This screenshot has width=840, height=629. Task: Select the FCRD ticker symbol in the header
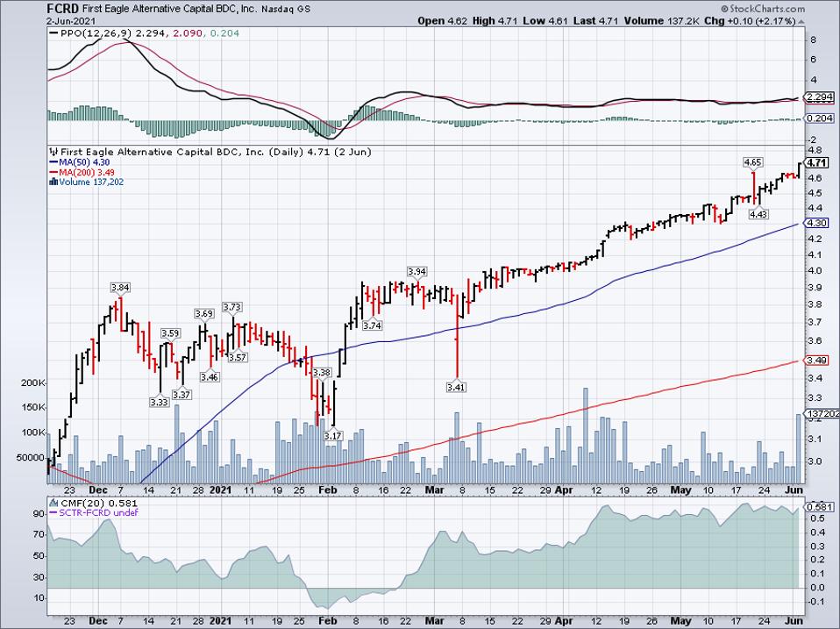pyautogui.click(x=62, y=9)
